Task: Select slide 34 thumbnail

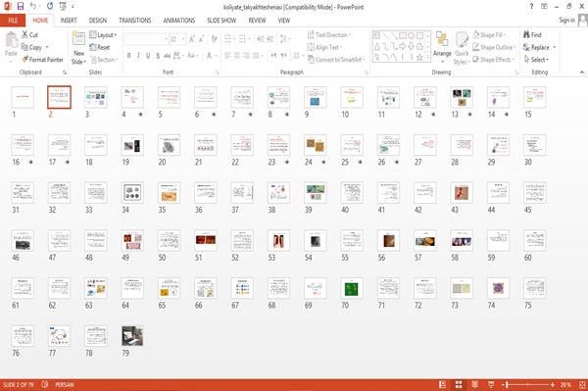Action: coord(132,193)
